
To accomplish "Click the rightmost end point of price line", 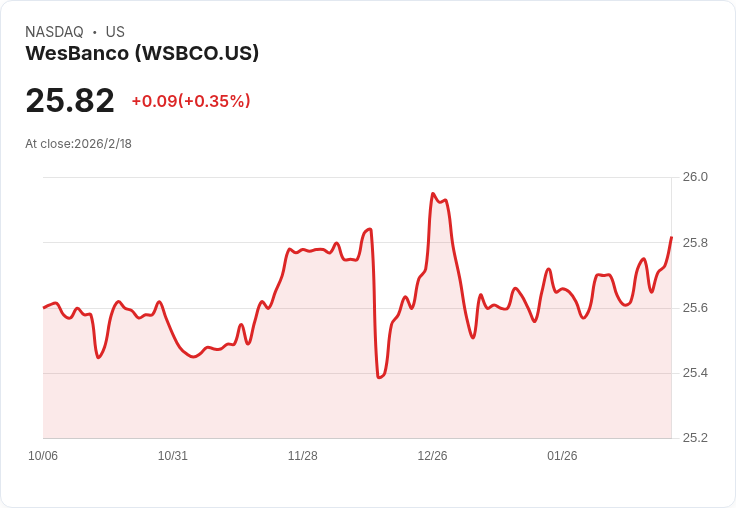I will tap(671, 238).
